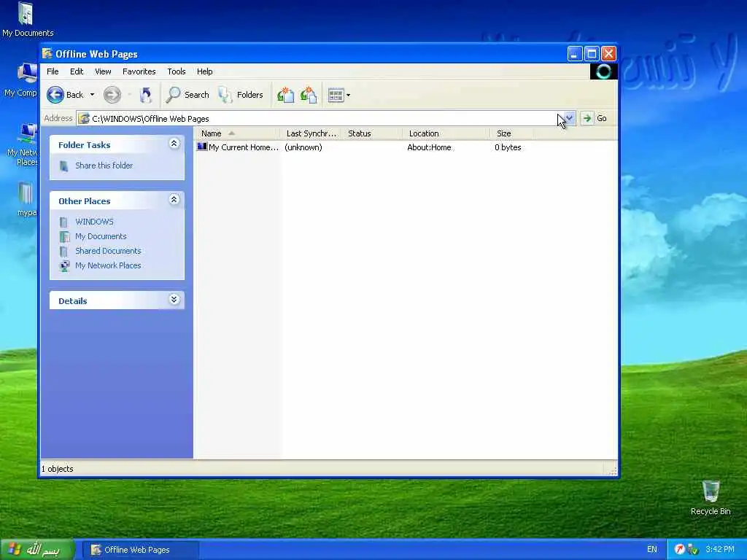This screenshot has width=747, height=560.
Task: Open the My Documents desktop icon
Action: pyautogui.click(x=27, y=19)
